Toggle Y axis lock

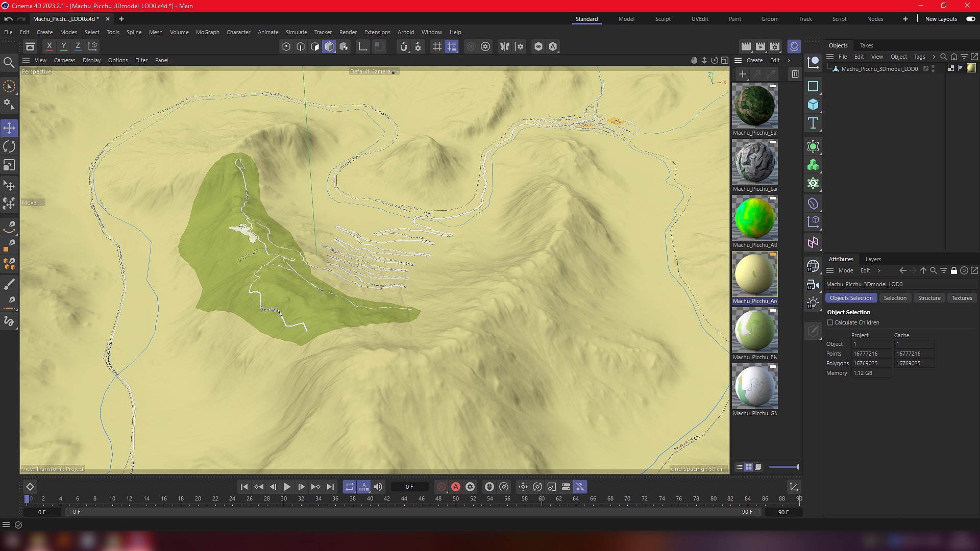[63, 46]
